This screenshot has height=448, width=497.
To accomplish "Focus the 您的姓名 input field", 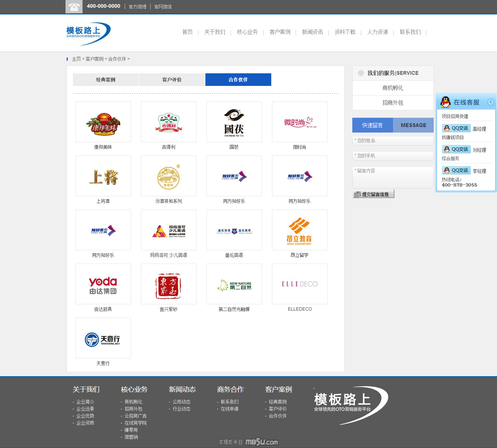I will [393, 141].
